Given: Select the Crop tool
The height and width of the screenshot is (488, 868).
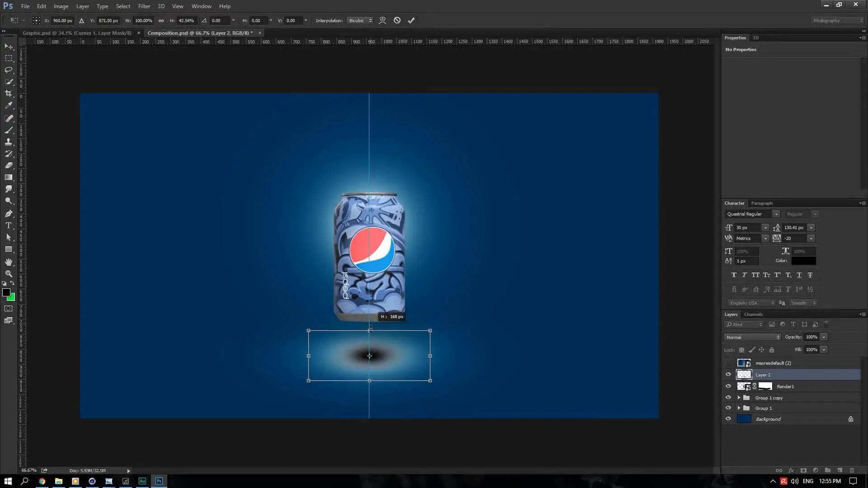Looking at the screenshot, I should pyautogui.click(x=9, y=94).
